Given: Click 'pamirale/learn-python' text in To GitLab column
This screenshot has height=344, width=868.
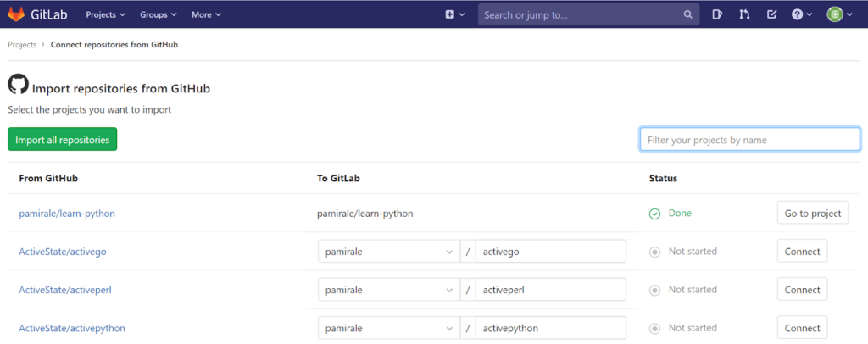Looking at the screenshot, I should point(365,214).
